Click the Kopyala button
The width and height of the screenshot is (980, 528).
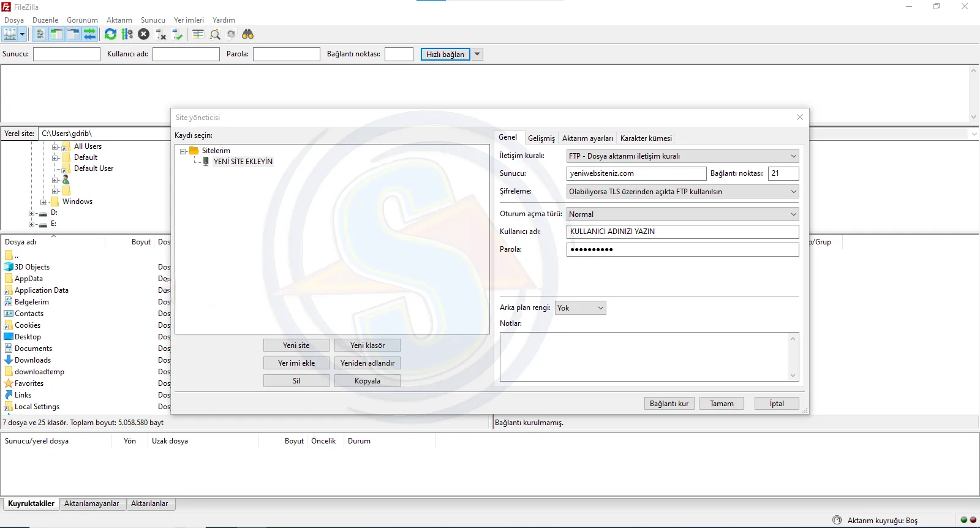point(367,381)
